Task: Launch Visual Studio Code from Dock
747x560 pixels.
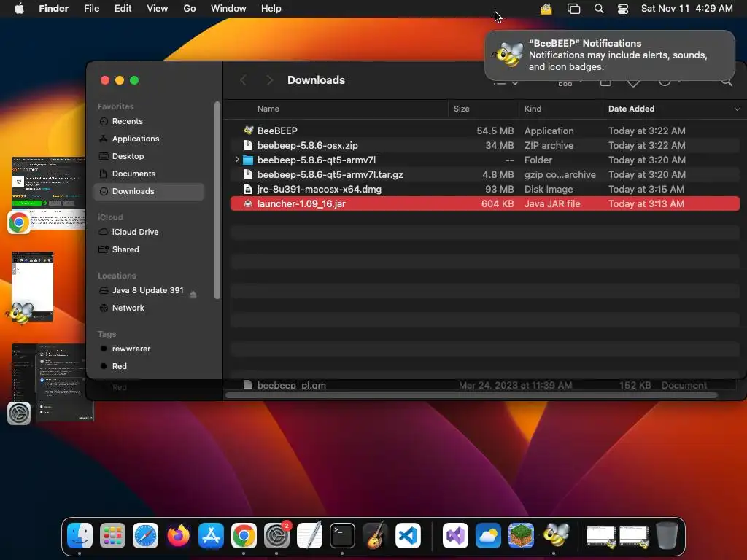Action: point(409,536)
